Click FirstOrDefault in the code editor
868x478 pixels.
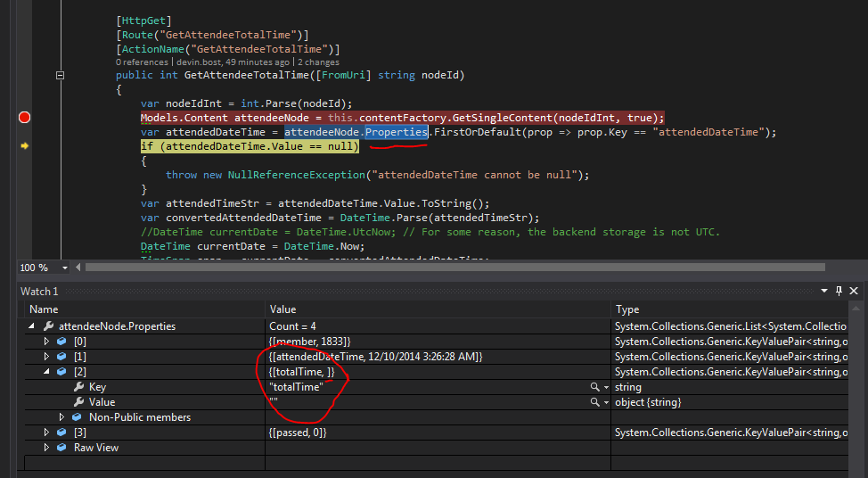(477, 132)
